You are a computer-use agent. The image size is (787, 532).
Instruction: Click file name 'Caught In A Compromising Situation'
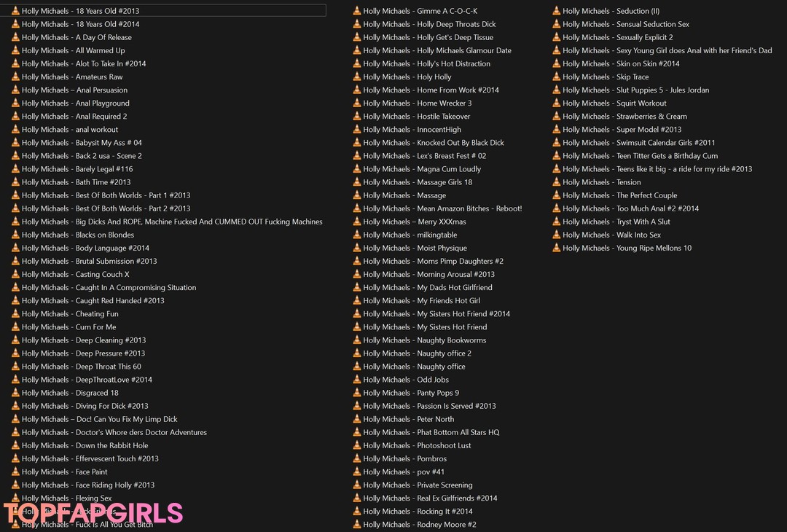pyautogui.click(x=109, y=288)
